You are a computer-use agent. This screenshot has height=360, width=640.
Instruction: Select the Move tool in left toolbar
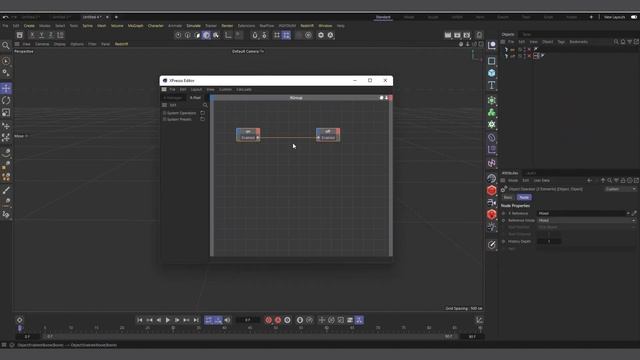pyautogui.click(x=6, y=88)
